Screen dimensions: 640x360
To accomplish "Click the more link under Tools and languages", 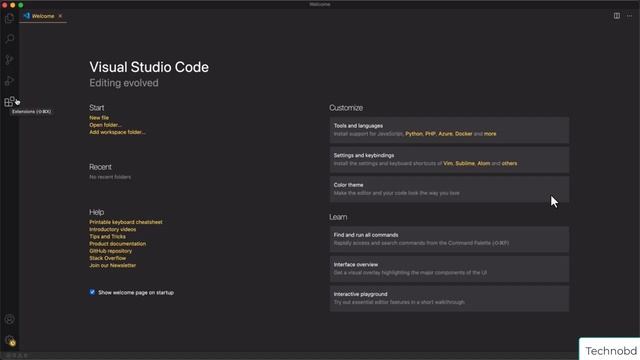I will point(490,134).
